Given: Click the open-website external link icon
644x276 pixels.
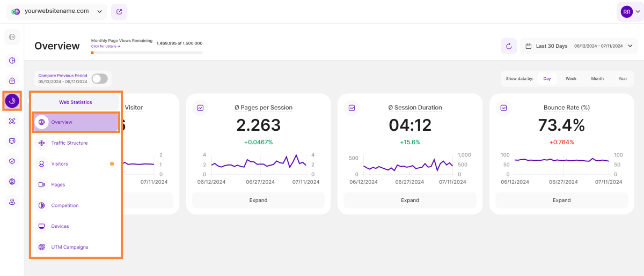Looking at the screenshot, I should [119, 11].
